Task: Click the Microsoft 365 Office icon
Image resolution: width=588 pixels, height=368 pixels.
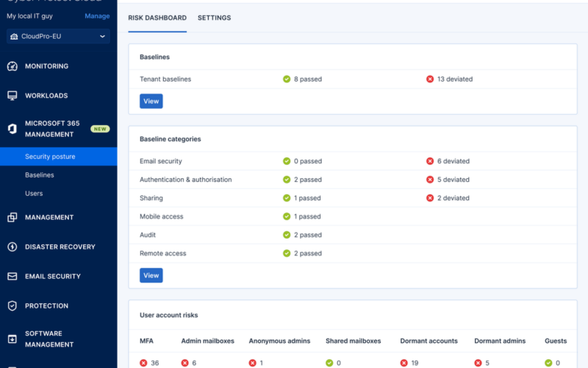Action: pos(12,129)
